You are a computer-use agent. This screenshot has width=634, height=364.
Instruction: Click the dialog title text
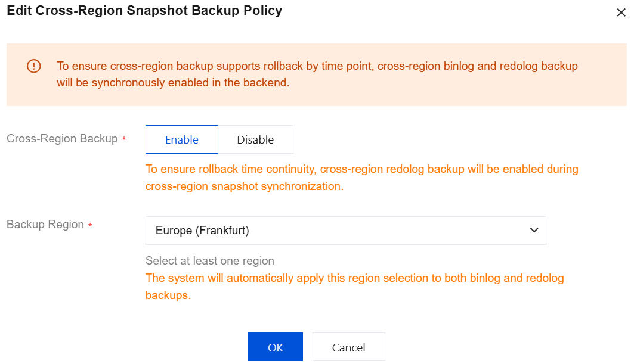144,11
